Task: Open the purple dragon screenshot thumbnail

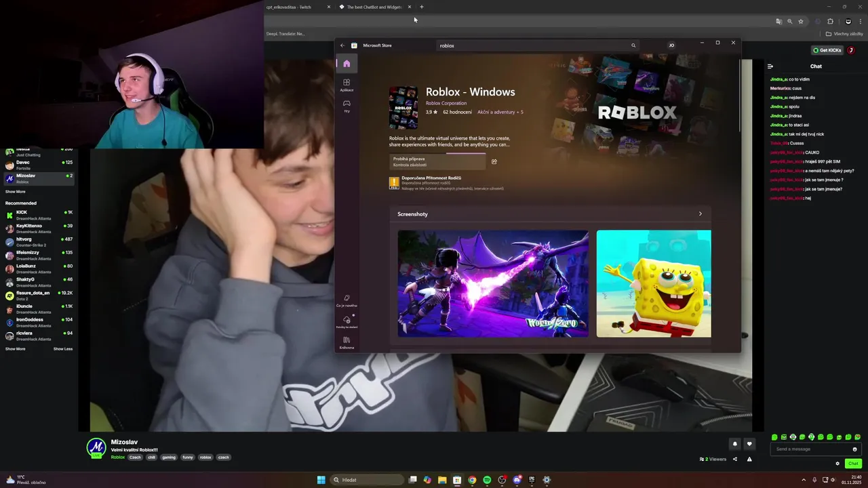Action: (493, 283)
